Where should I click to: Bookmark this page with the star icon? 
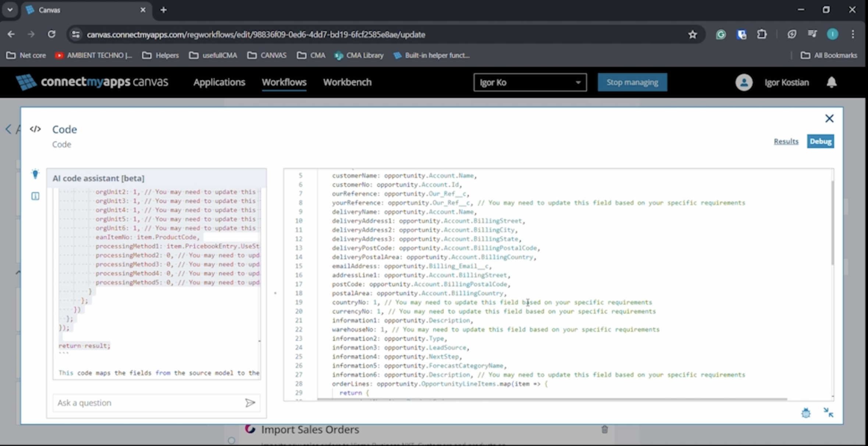point(693,35)
